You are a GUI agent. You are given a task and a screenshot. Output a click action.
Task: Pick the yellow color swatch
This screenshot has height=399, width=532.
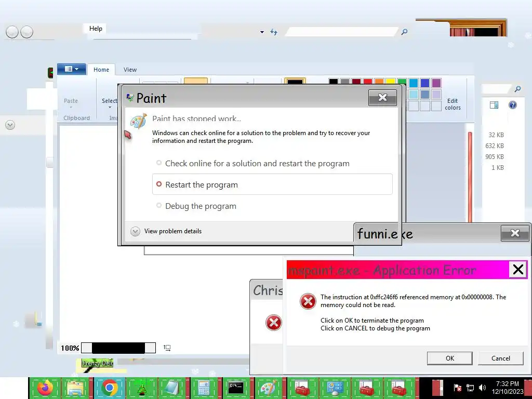point(391,82)
